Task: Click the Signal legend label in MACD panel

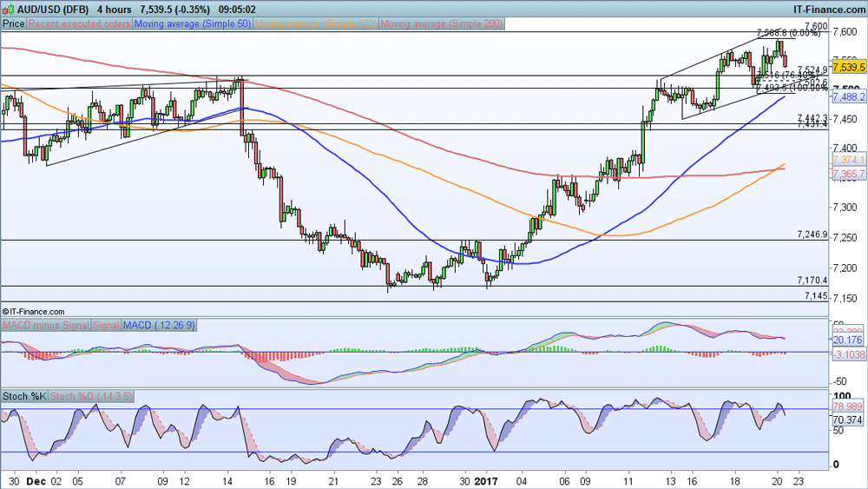Action: pyautogui.click(x=106, y=325)
